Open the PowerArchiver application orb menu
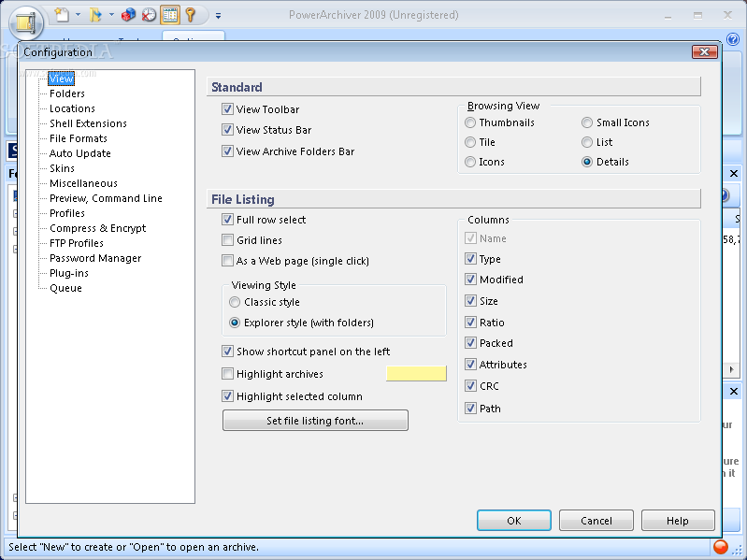Image resolution: width=747 pixels, height=560 pixels. tap(26, 22)
